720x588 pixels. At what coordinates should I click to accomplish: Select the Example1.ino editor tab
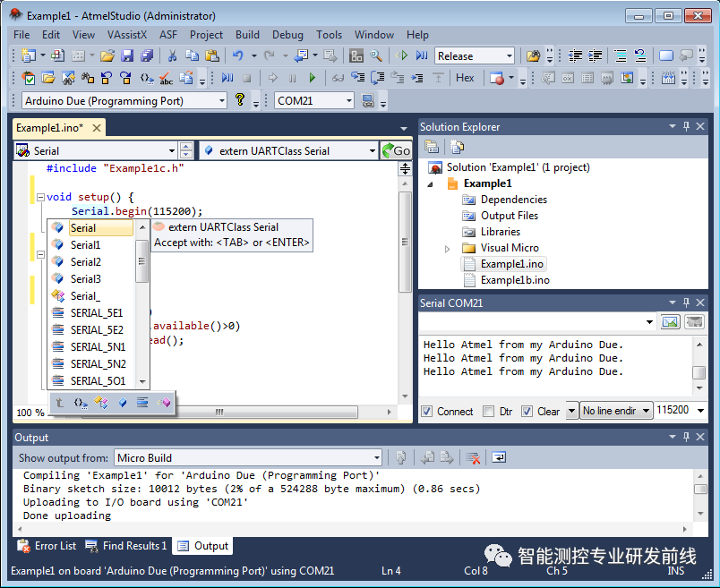click(49, 128)
